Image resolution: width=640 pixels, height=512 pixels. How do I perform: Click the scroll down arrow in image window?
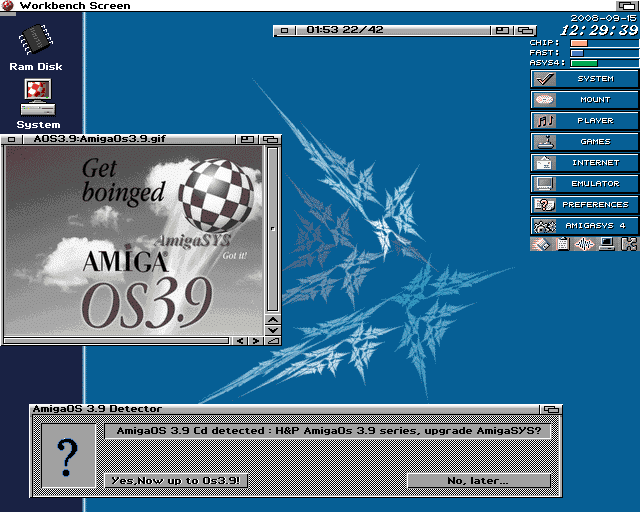(x=273, y=329)
